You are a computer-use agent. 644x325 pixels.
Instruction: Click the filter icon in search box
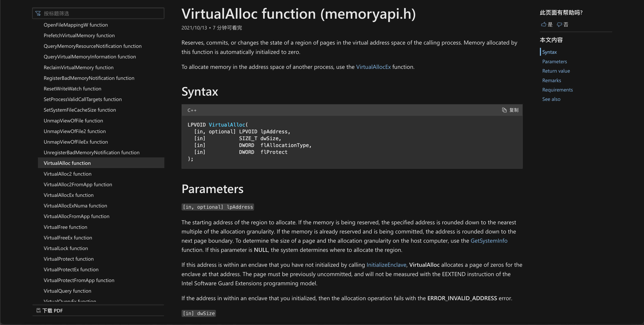pyautogui.click(x=38, y=13)
